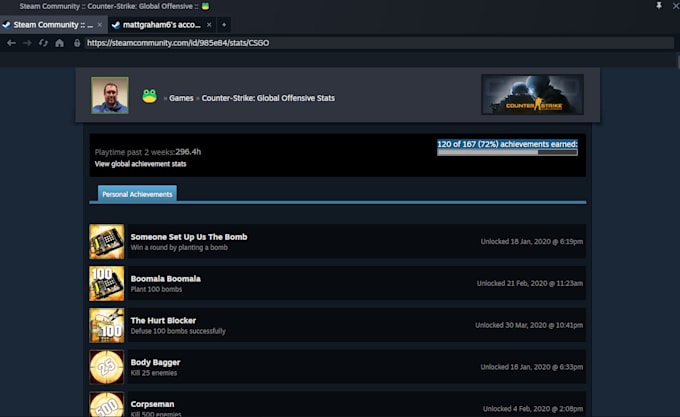
Task: Open the profile avatar photo
Action: [x=110, y=95]
